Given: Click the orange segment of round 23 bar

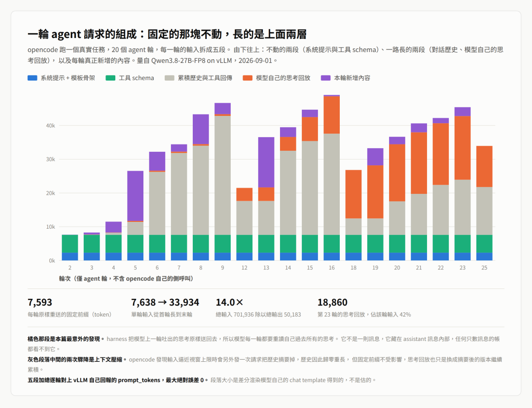Looking at the screenshot, I should 462,148.
